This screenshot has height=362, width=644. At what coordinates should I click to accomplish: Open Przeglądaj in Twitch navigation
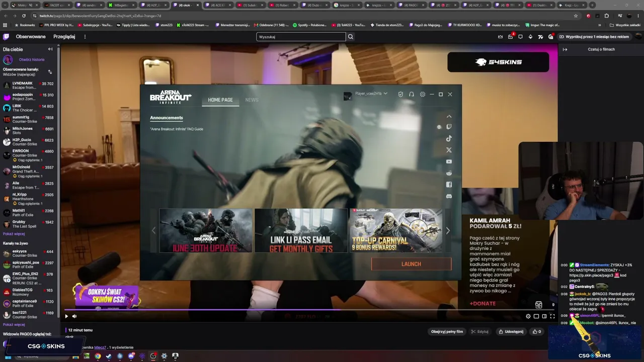click(64, 37)
